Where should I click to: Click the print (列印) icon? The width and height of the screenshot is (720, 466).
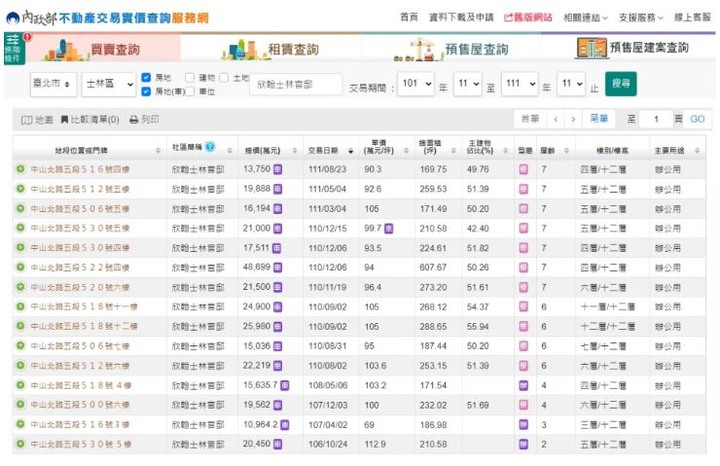pos(134,120)
